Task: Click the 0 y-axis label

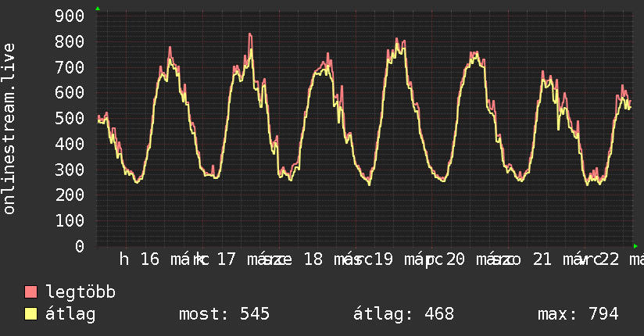Action: pyautogui.click(x=80, y=246)
